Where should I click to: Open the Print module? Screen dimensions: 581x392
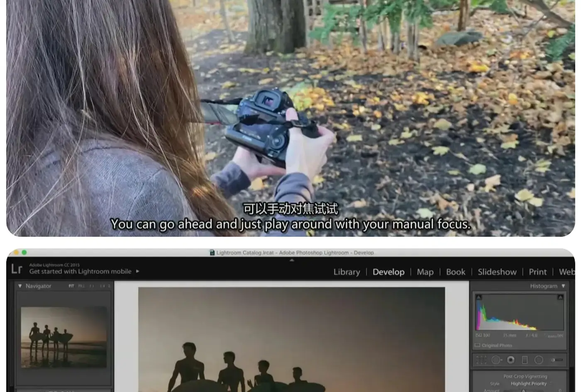pos(538,272)
